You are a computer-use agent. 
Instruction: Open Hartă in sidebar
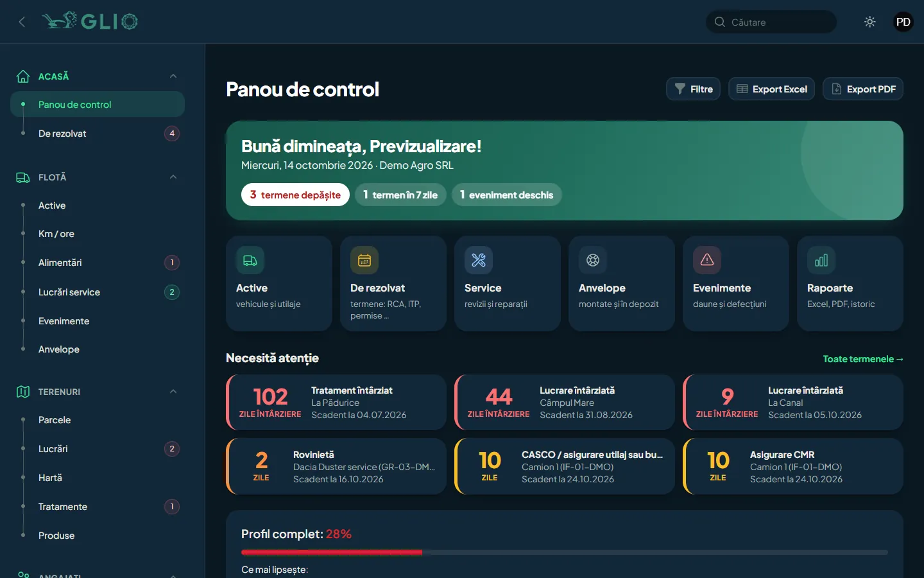tap(98, 478)
